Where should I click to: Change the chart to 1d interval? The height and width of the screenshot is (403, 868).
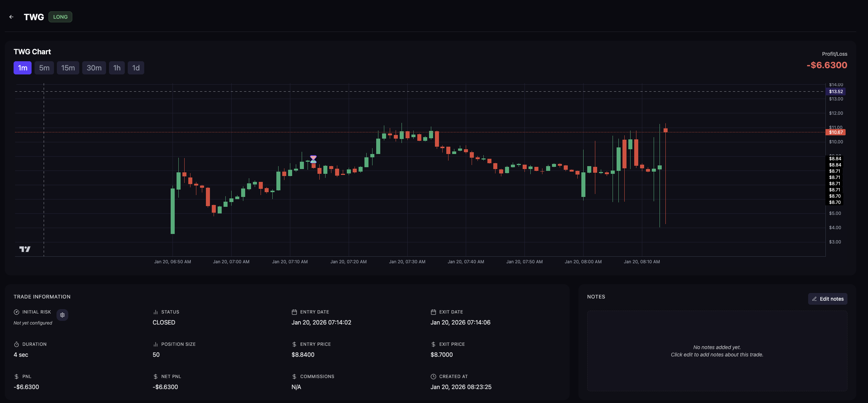point(136,68)
